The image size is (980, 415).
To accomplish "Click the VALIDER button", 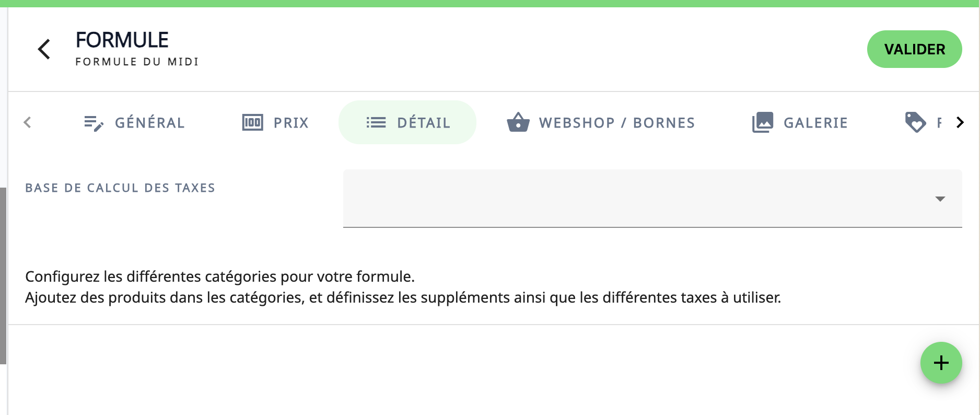I will click(x=914, y=49).
